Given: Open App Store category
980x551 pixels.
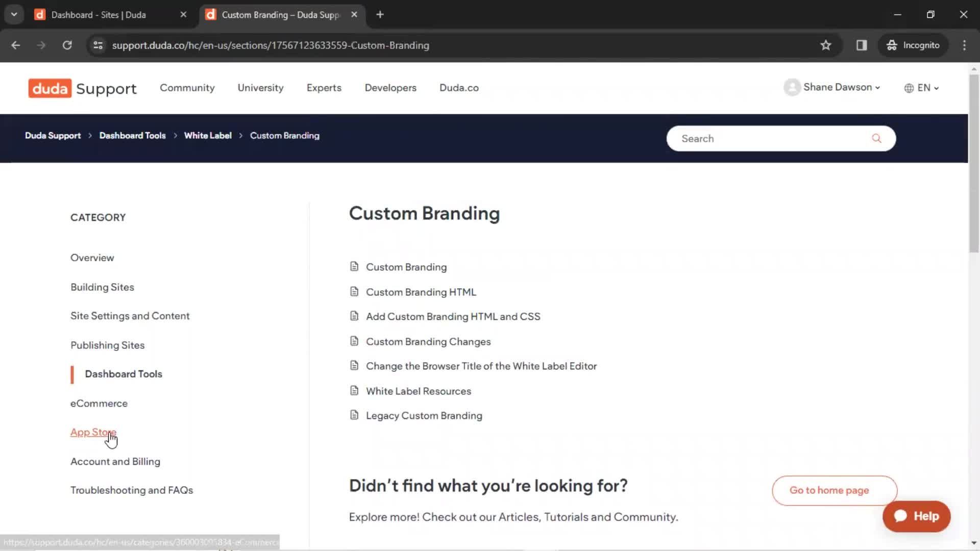Looking at the screenshot, I should (93, 432).
